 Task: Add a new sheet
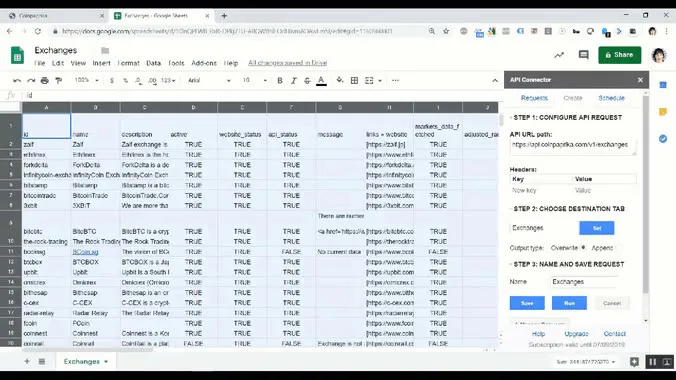(x=27, y=361)
